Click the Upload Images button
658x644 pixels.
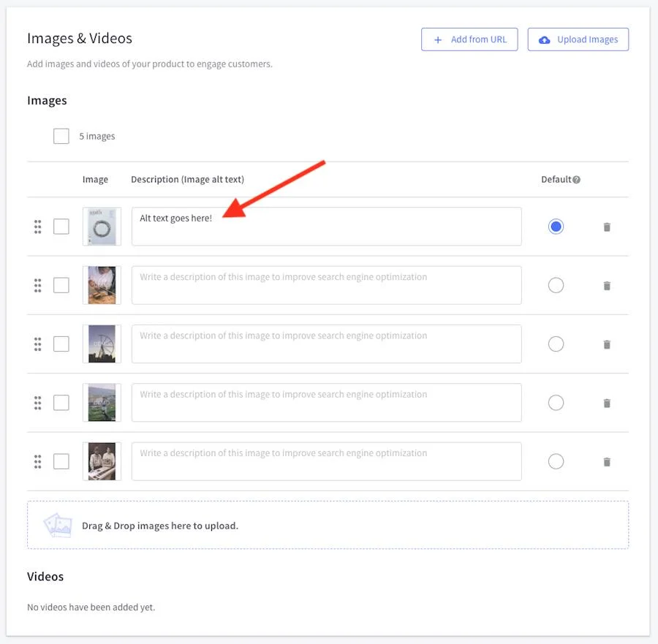click(x=578, y=39)
